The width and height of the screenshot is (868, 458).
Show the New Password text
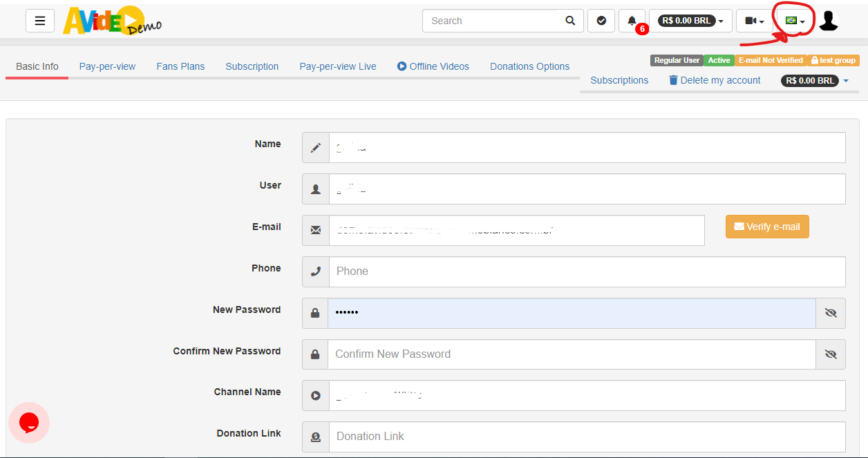830,313
